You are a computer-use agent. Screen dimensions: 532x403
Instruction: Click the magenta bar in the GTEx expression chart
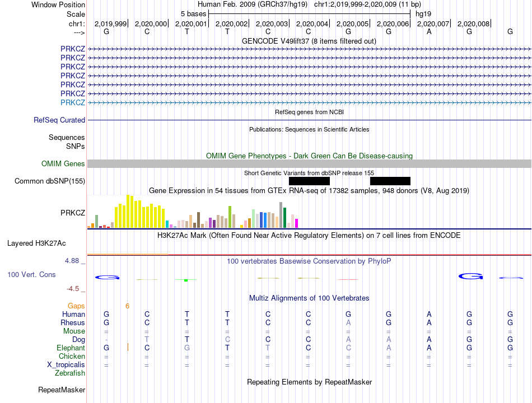pyautogui.click(x=297, y=223)
